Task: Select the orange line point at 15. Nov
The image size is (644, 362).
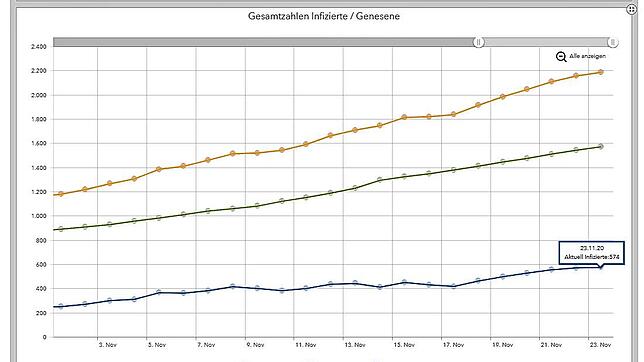Action: pos(404,117)
